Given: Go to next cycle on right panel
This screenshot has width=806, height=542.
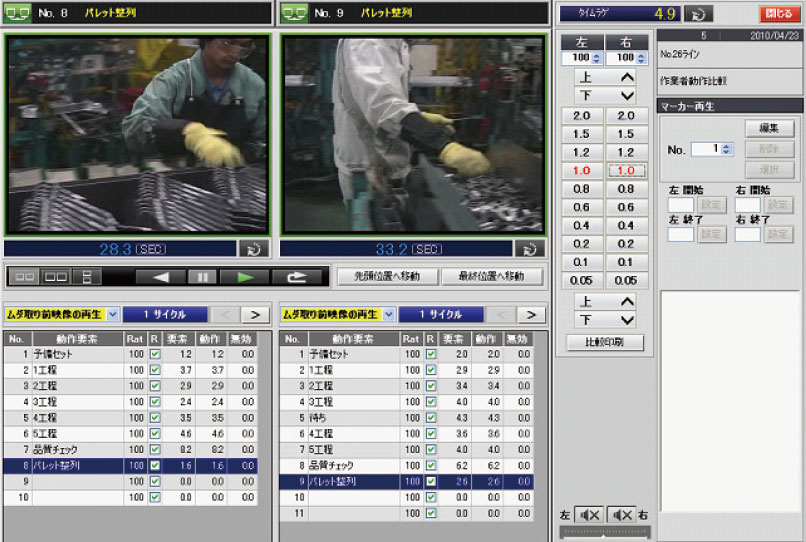Looking at the screenshot, I should (531, 314).
